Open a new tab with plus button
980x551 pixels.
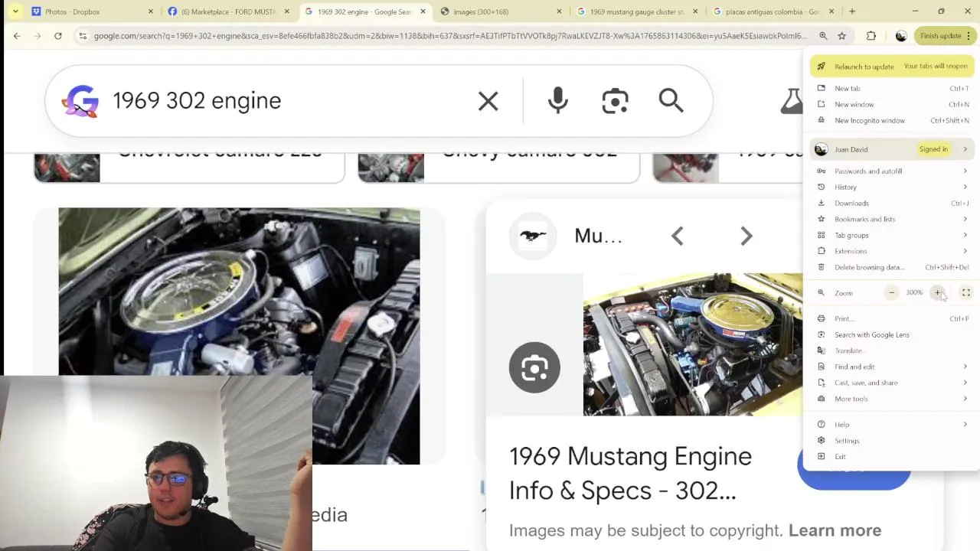tap(852, 11)
